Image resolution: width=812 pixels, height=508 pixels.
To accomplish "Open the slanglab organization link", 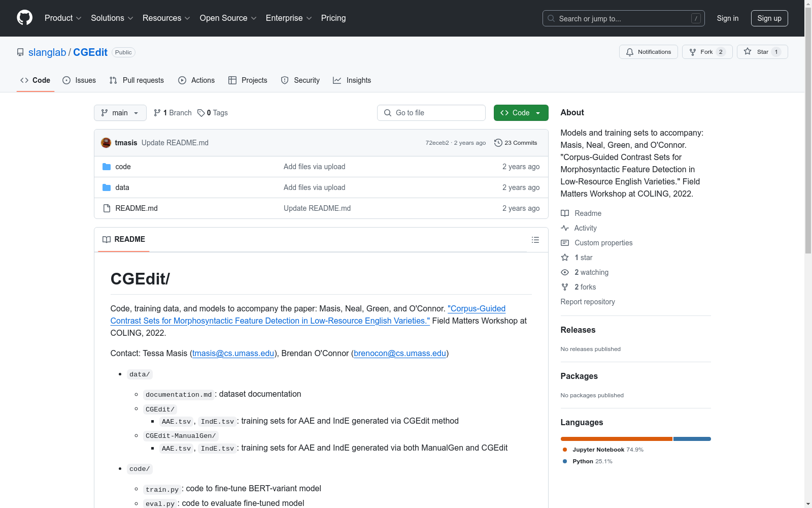I will point(47,52).
